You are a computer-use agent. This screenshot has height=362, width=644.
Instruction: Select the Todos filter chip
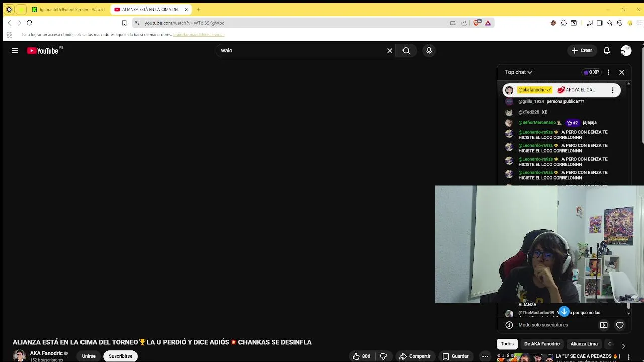tap(507, 344)
